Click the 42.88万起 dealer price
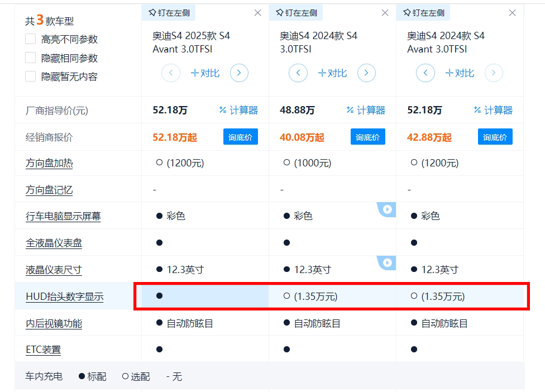545x392 pixels. click(429, 137)
